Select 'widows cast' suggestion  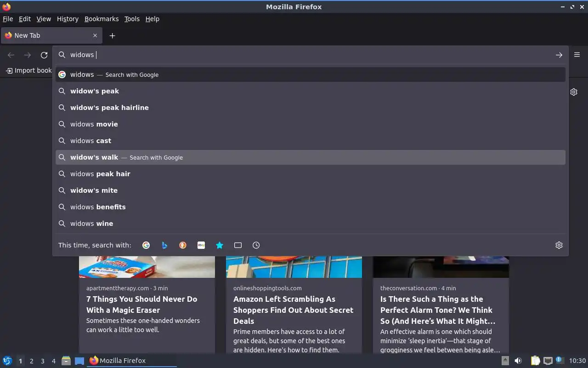311,141
